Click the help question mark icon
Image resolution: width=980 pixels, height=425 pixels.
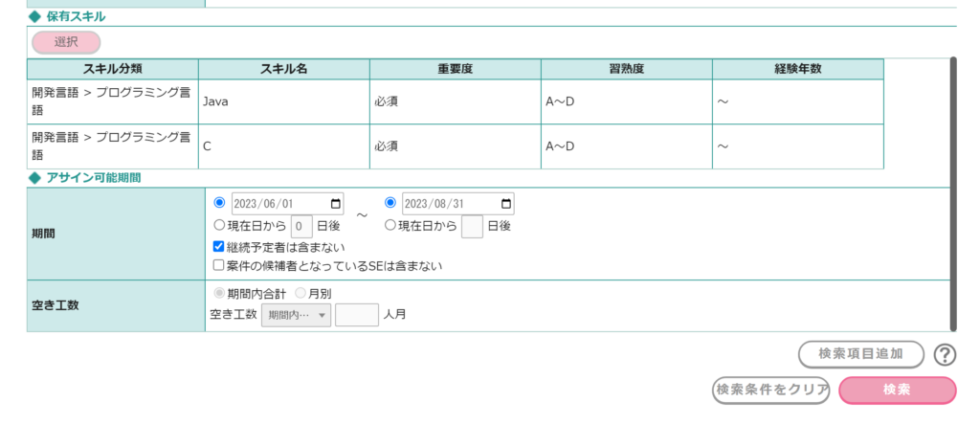point(945,354)
